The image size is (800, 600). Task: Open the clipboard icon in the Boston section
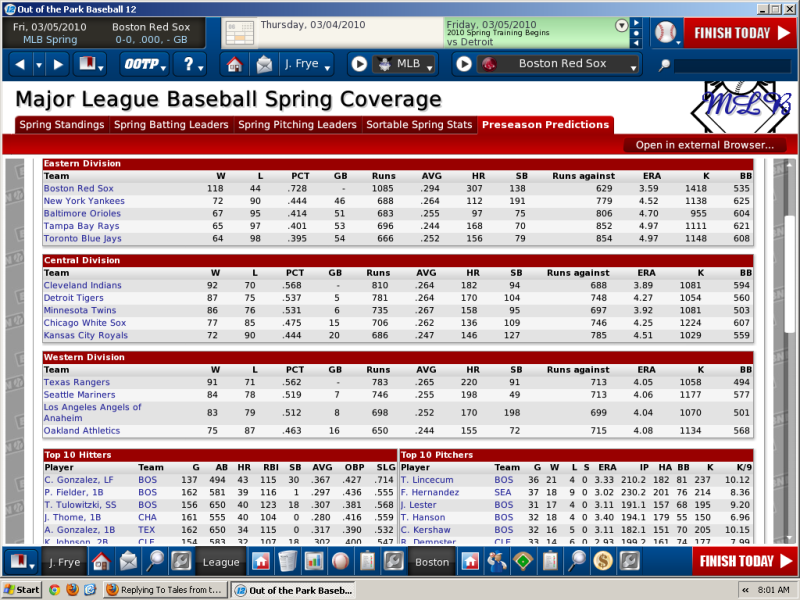point(550,562)
